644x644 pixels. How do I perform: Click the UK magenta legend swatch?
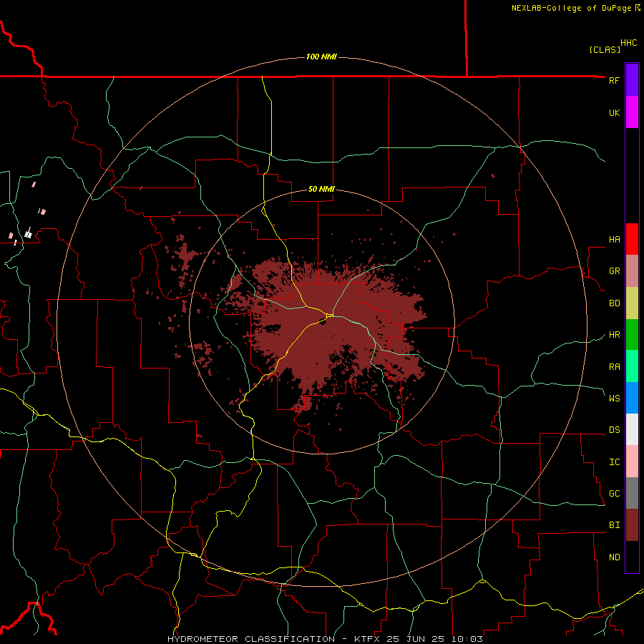point(632,112)
